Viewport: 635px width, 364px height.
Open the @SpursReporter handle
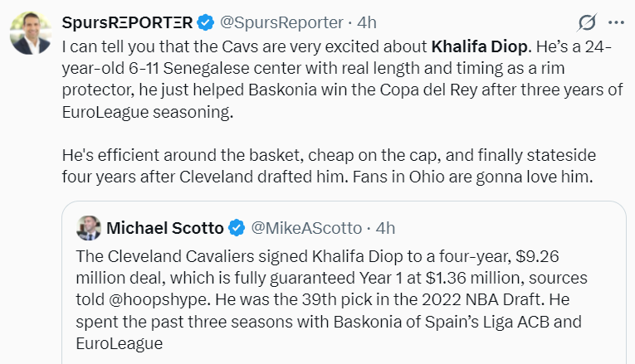click(281, 22)
